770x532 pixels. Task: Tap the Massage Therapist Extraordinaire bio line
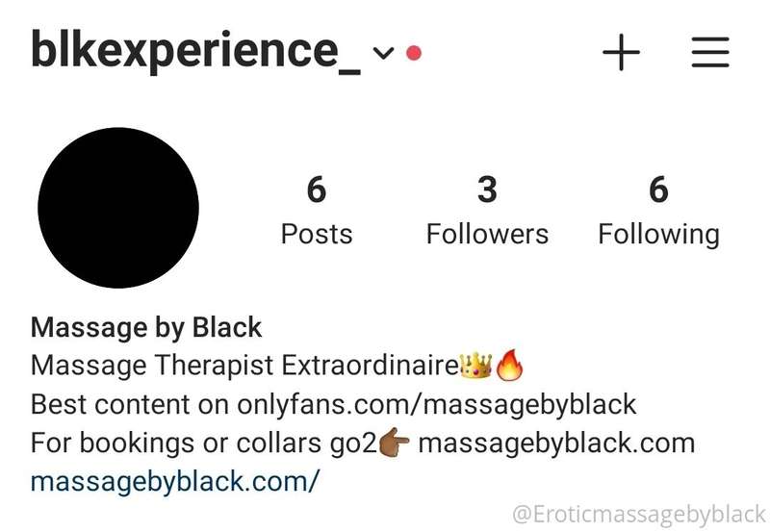pos(277,366)
